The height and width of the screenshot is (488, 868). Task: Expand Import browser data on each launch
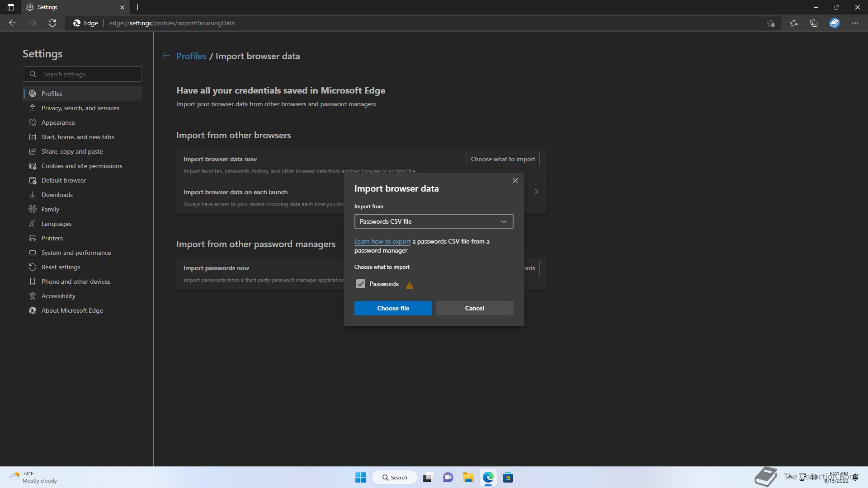point(536,192)
